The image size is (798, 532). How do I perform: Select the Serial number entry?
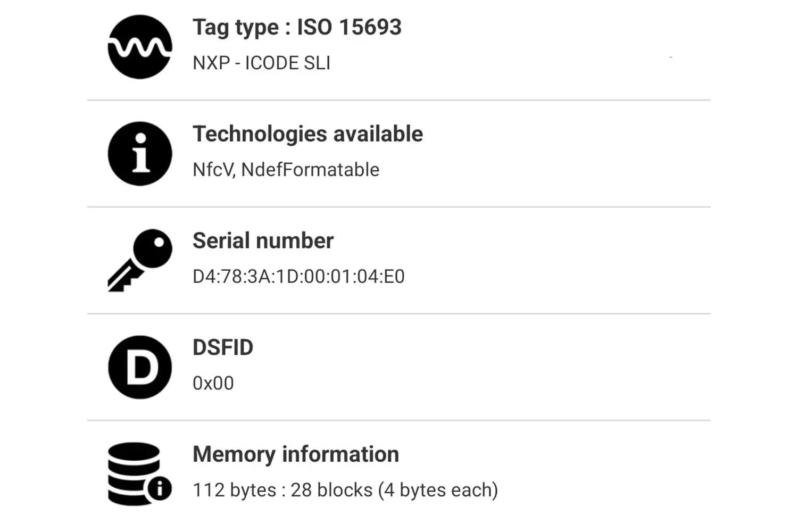click(372, 258)
